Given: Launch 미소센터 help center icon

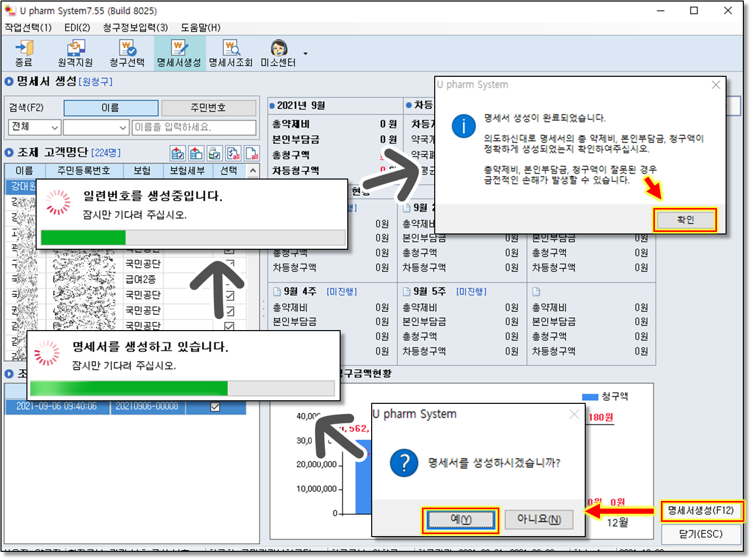Looking at the screenshot, I should 278,53.
